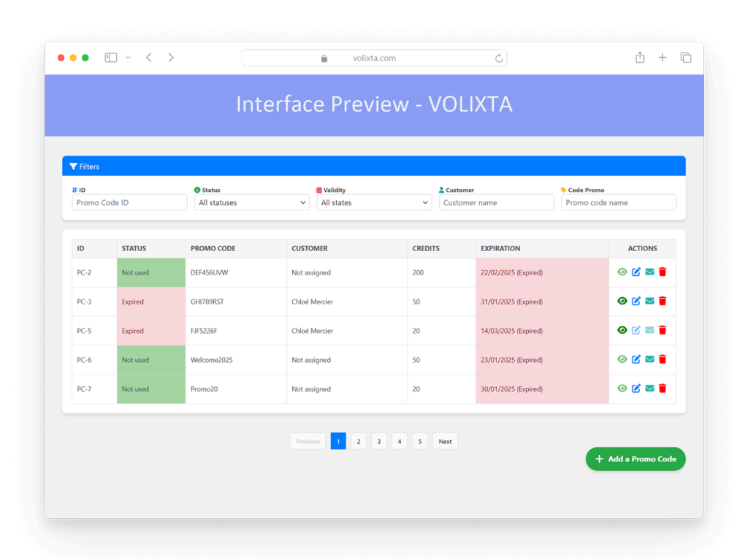Expand sidebar options chevron in browser

pyautogui.click(x=128, y=58)
